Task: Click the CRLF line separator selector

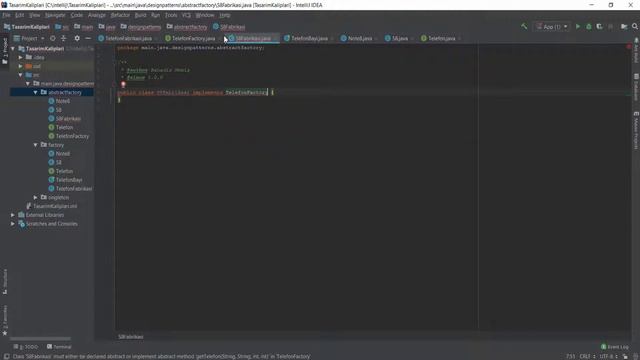Action: point(587,356)
